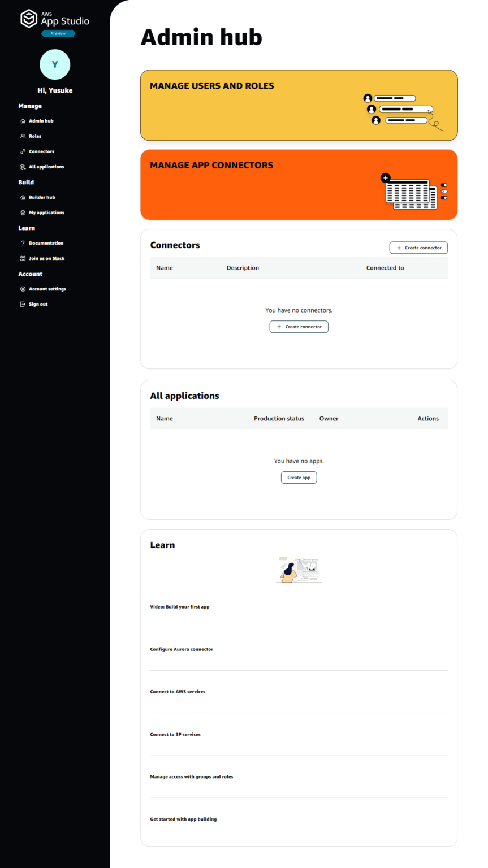Screen dimensions: 488x868
Task: Open All applications from the sidebar
Action: (x=46, y=166)
